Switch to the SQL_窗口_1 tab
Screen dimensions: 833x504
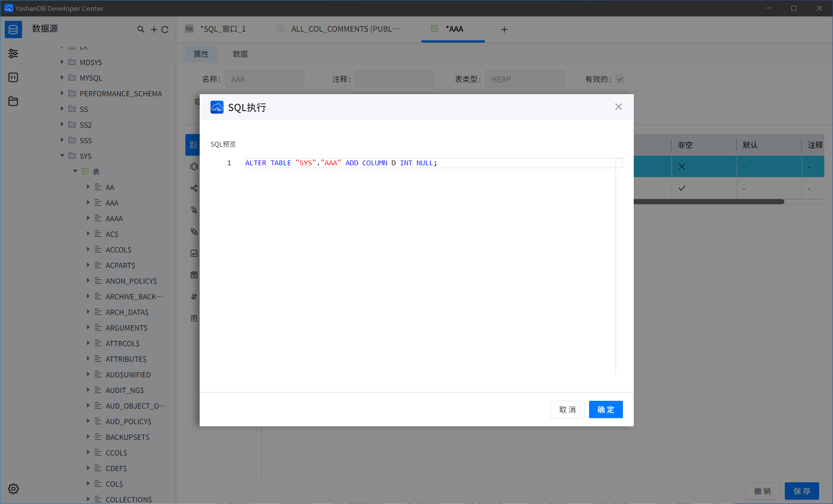coord(223,29)
